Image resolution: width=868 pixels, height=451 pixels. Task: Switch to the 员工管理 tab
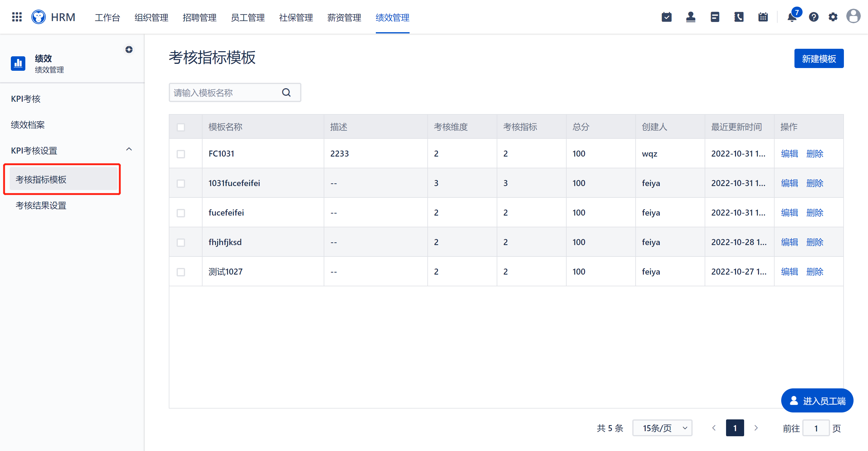[x=248, y=17]
